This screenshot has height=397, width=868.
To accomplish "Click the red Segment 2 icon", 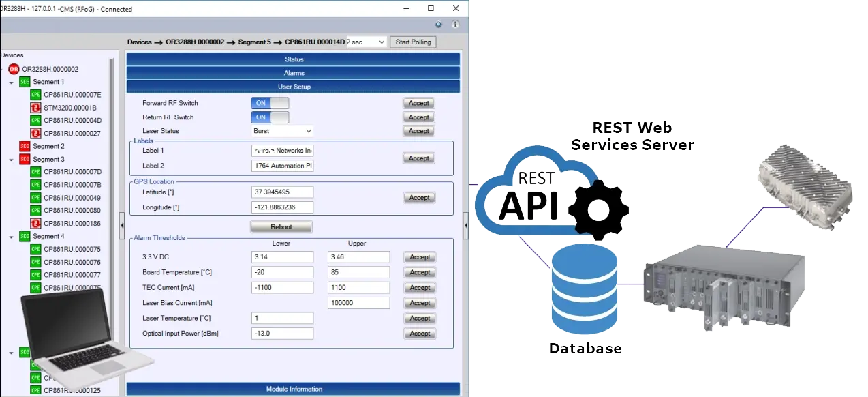I will [25, 146].
